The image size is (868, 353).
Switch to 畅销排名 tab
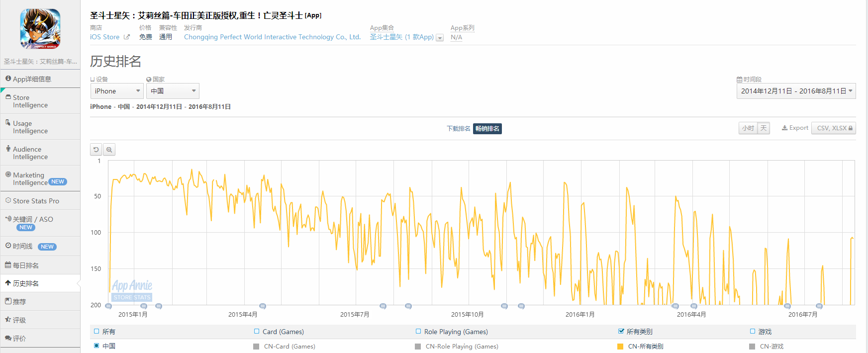(487, 129)
